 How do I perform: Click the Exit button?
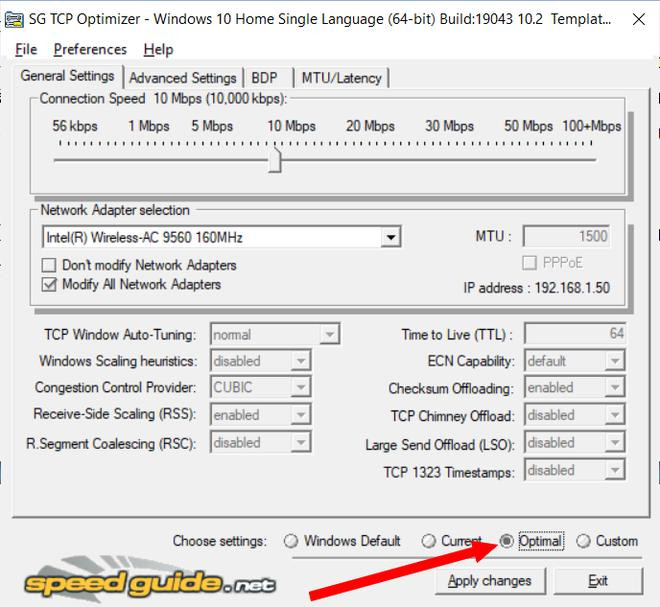(598, 580)
